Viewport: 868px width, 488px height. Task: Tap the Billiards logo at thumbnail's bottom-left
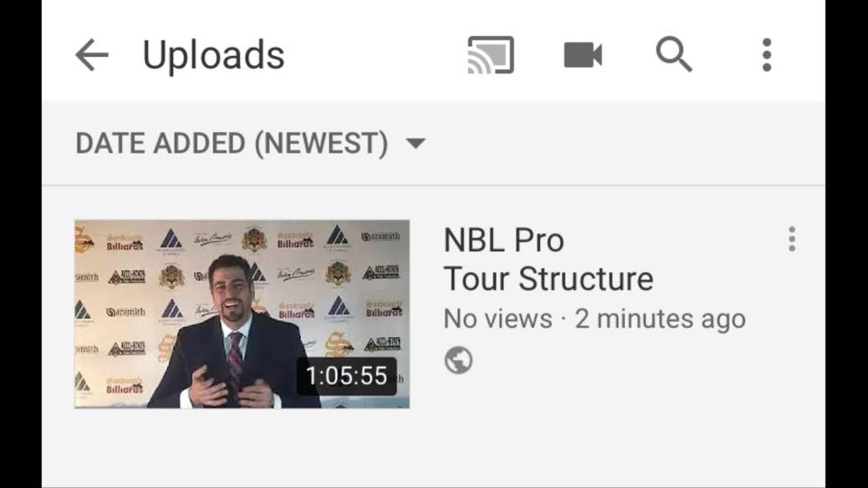[125, 386]
